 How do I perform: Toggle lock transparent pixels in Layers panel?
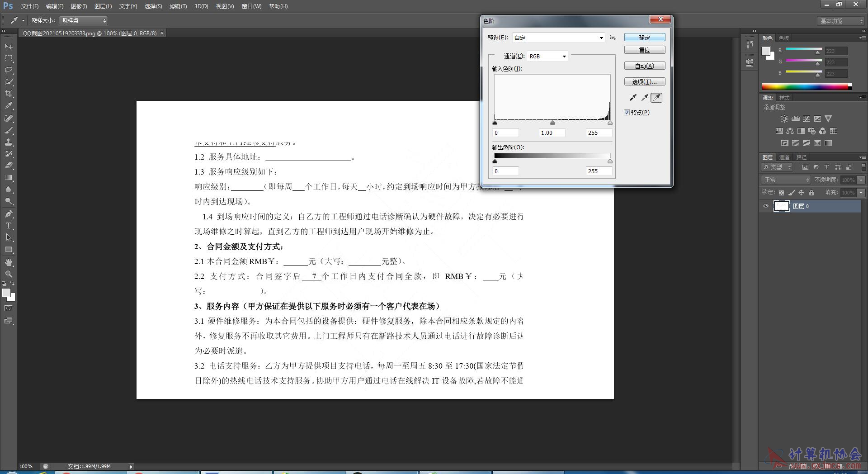pyautogui.click(x=781, y=193)
